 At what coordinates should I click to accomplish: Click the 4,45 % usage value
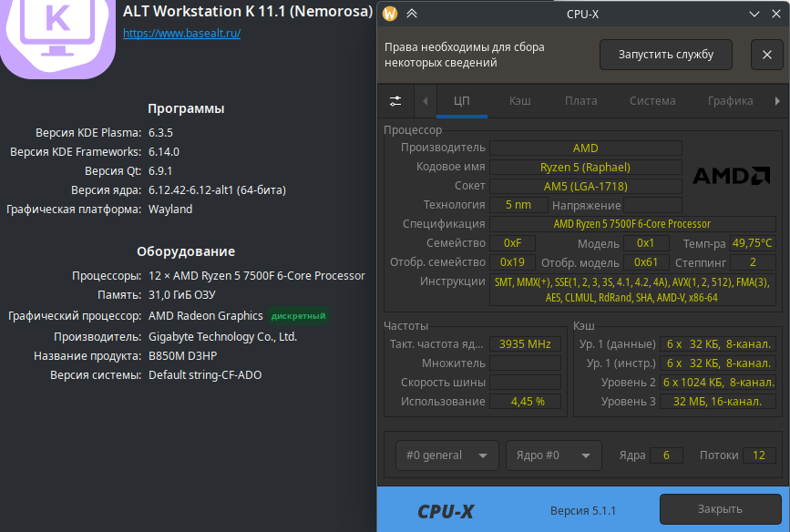[525, 402]
